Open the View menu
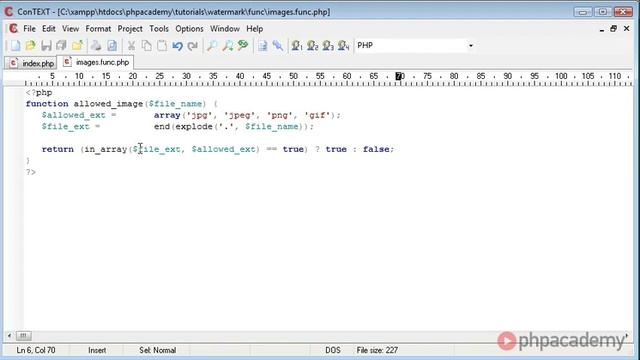Image resolution: width=640 pixels, height=360 pixels. [70, 29]
